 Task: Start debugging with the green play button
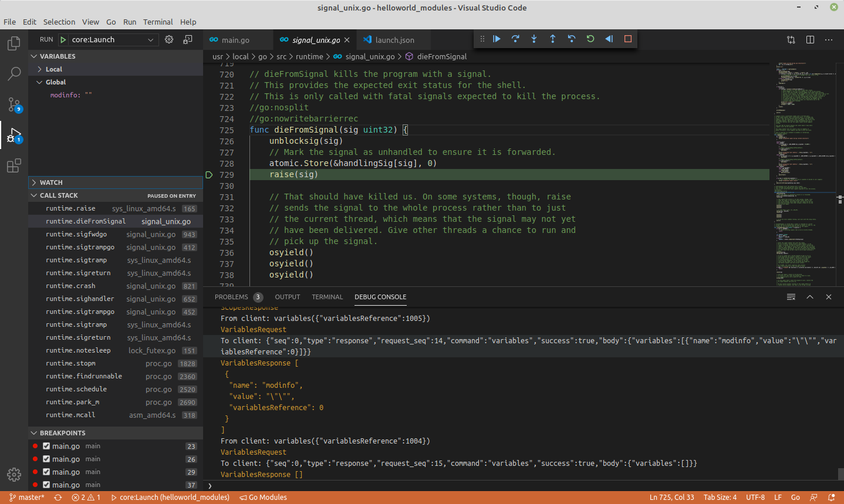63,40
